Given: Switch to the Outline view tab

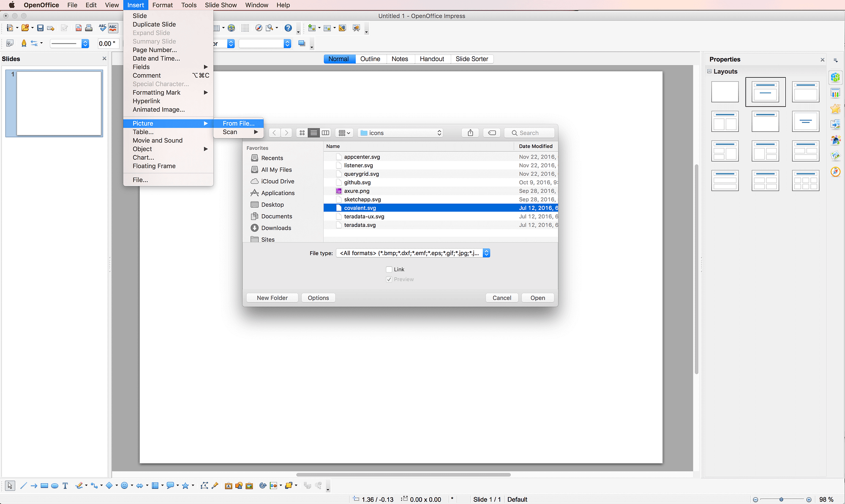Looking at the screenshot, I should [x=370, y=59].
